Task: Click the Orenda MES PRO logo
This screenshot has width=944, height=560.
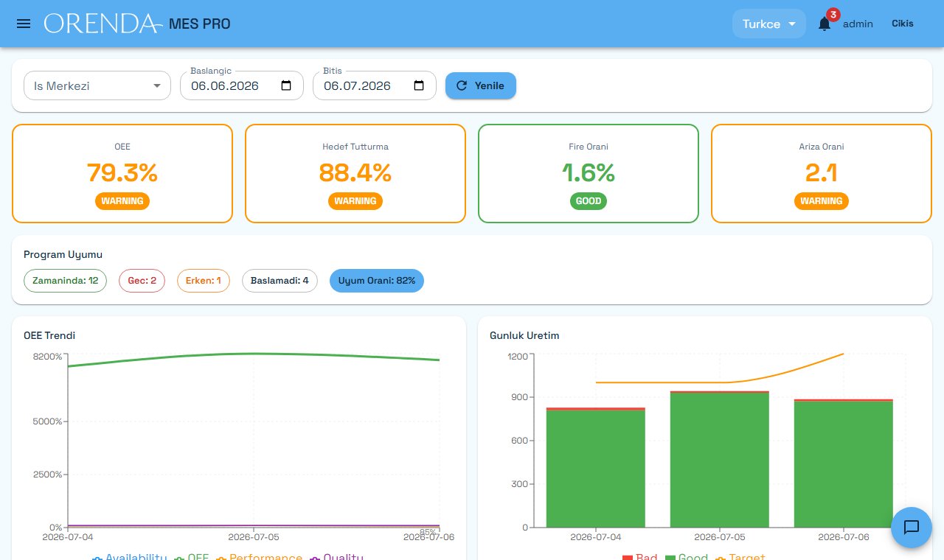Action: pos(137,24)
